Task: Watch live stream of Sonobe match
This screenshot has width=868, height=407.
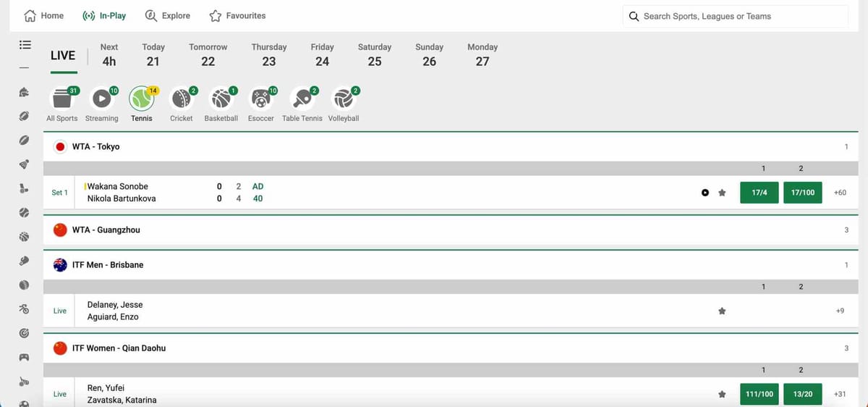Action: tap(705, 193)
